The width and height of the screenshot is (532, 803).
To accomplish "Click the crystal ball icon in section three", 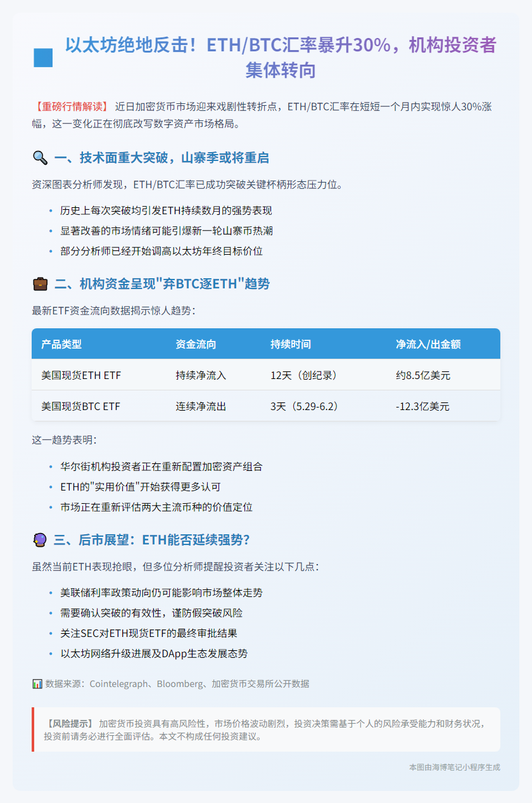I will coord(40,539).
